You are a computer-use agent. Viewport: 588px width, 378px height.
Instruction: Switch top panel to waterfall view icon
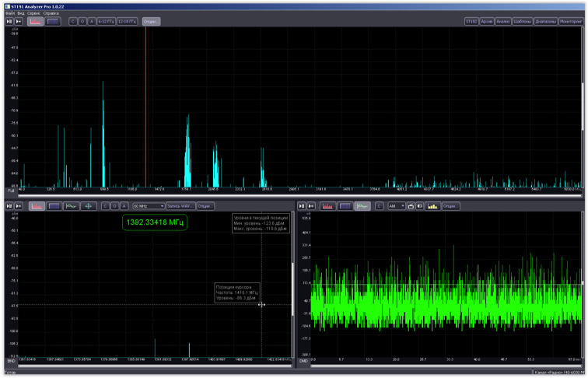point(53,22)
